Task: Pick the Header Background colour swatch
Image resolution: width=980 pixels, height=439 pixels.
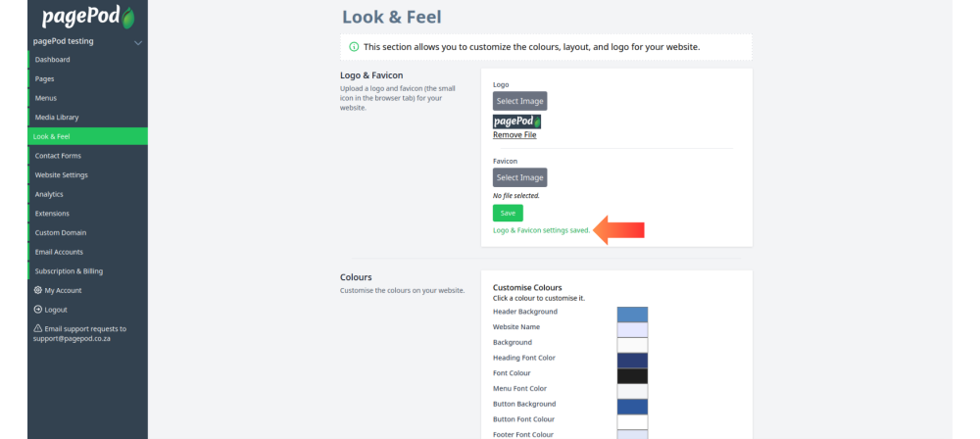Action: [x=632, y=315]
